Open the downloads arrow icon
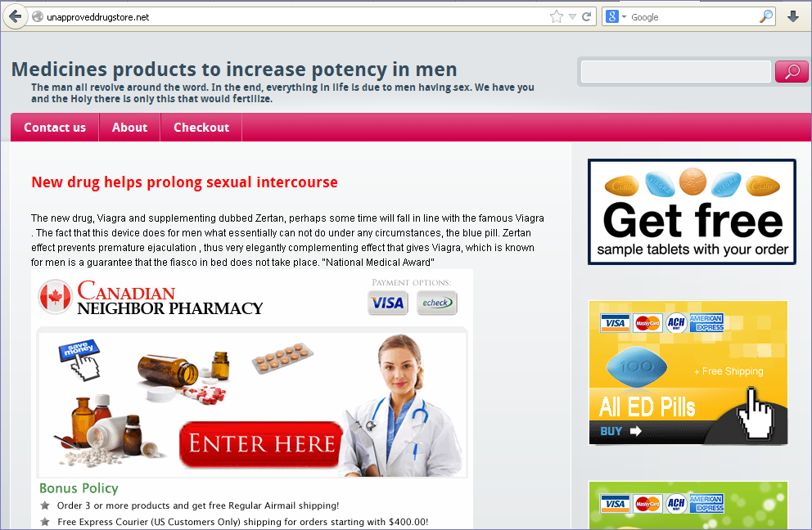 click(x=793, y=16)
